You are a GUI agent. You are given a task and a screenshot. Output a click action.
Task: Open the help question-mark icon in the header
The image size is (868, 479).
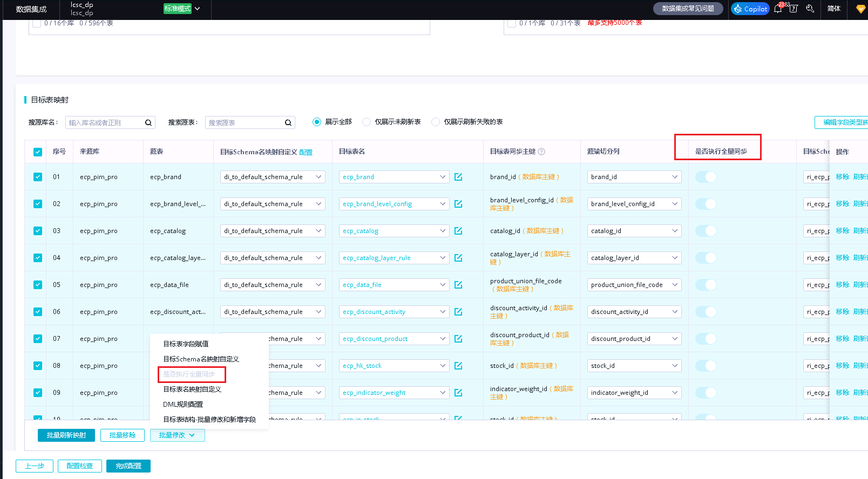click(794, 9)
